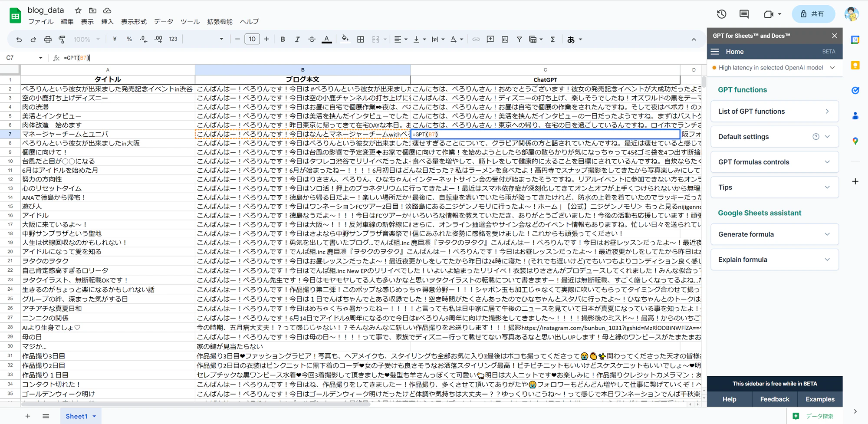
Task: Apply percent format icon
Action: point(129,39)
